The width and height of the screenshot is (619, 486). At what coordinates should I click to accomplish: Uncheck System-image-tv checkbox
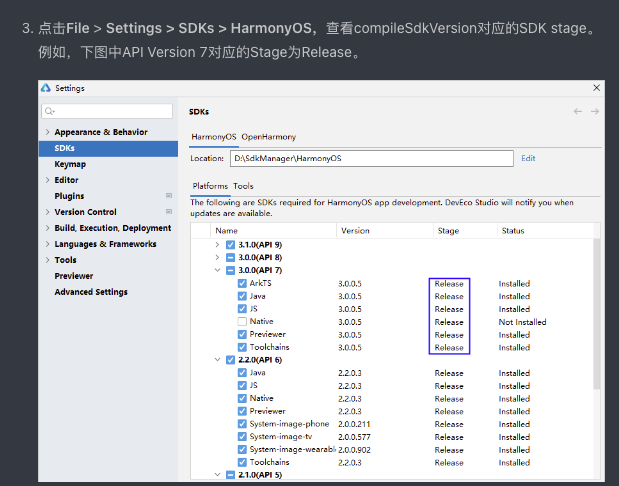[242, 437]
